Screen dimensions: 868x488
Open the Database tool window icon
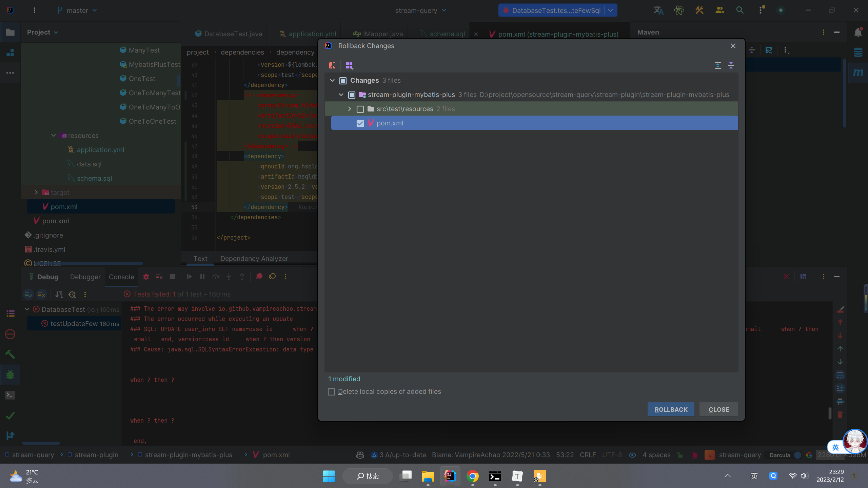click(x=858, y=53)
